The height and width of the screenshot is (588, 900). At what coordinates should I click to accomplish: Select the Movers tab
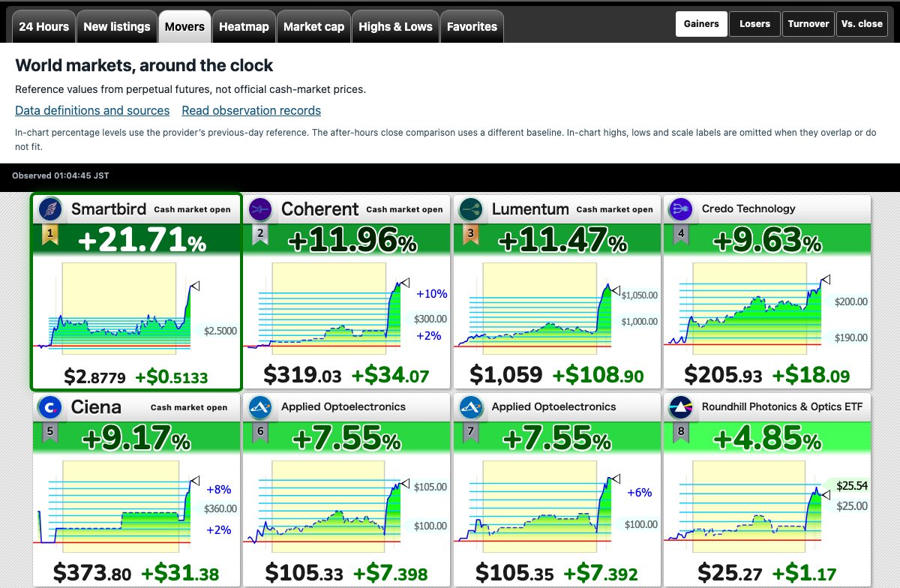click(184, 27)
